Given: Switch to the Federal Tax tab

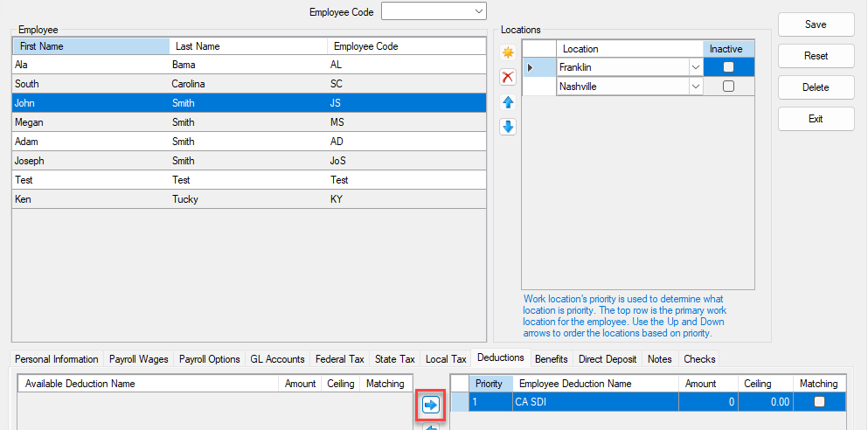Looking at the screenshot, I should pyautogui.click(x=342, y=359).
